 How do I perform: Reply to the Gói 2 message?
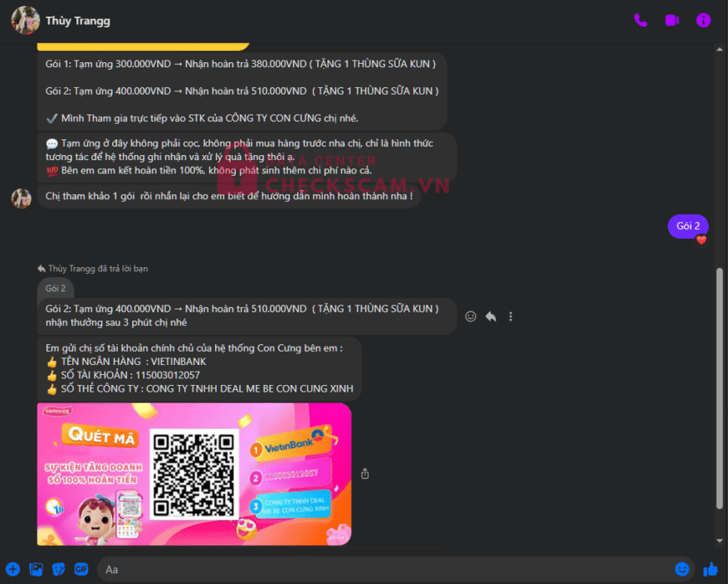coord(491,316)
